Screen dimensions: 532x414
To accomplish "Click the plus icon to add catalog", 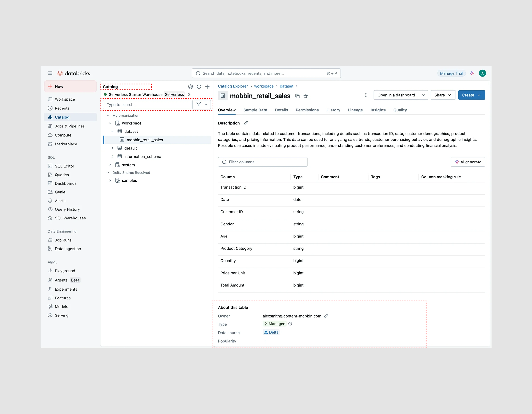I will 207,86.
